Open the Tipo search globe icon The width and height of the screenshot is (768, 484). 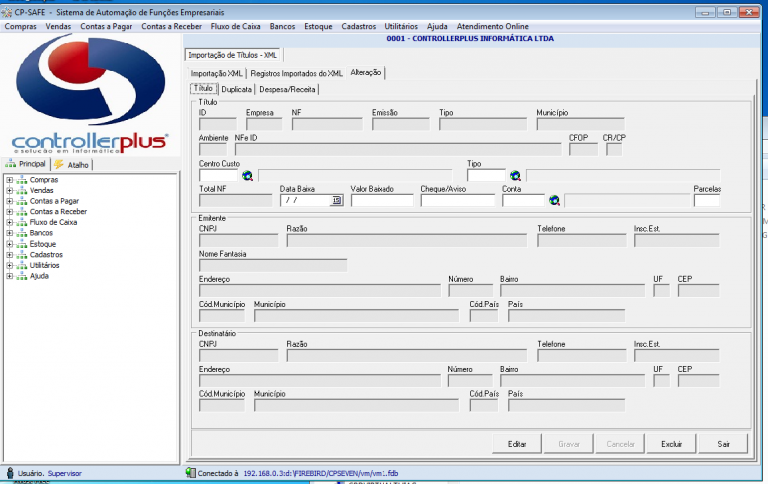pos(515,175)
